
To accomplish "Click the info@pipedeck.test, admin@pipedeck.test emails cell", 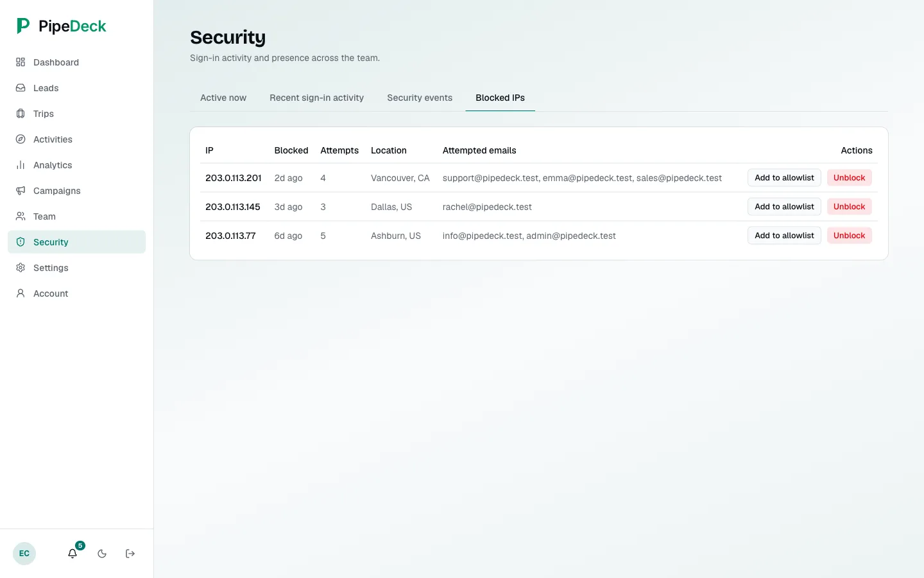I will pos(529,236).
